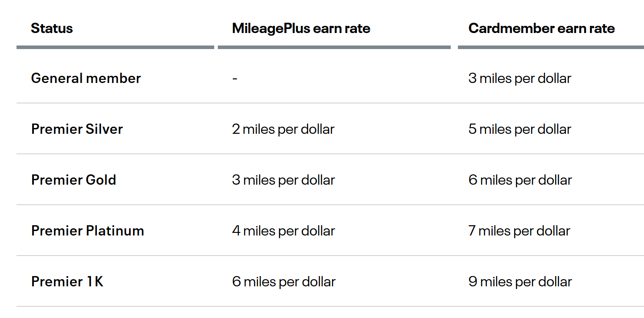Click General member's 3 miles per dollar cell

click(520, 78)
